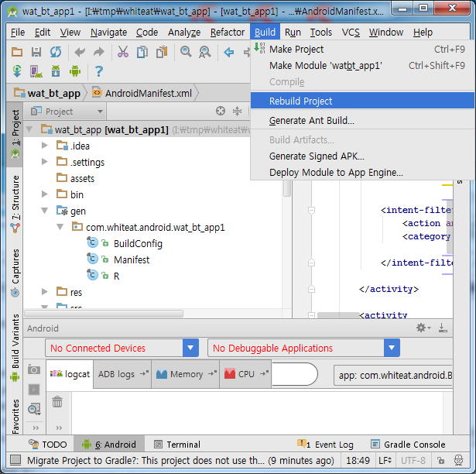Click the Scroll from Source target icon
This screenshot has height=474, width=476.
221,111
